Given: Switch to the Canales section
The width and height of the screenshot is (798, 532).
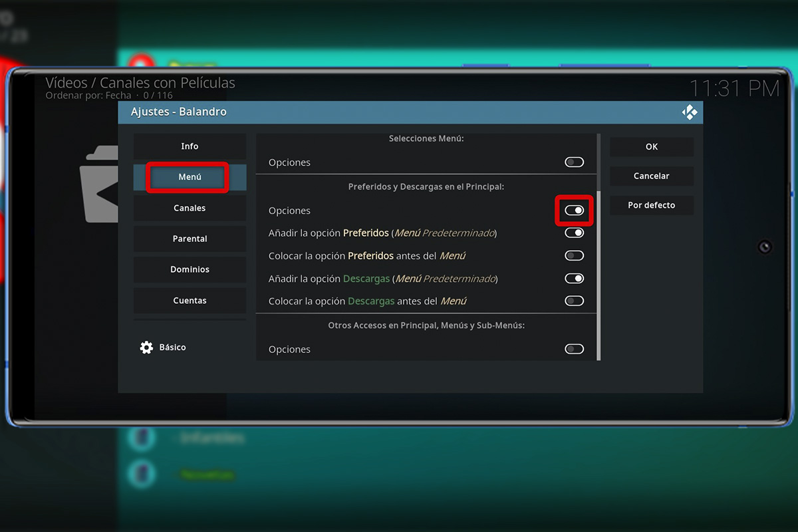Looking at the screenshot, I should pyautogui.click(x=189, y=207).
